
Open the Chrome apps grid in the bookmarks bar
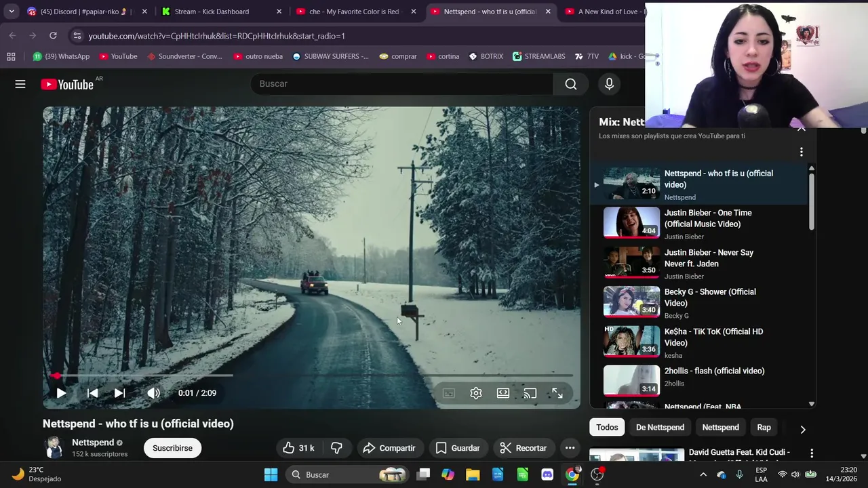(11, 56)
